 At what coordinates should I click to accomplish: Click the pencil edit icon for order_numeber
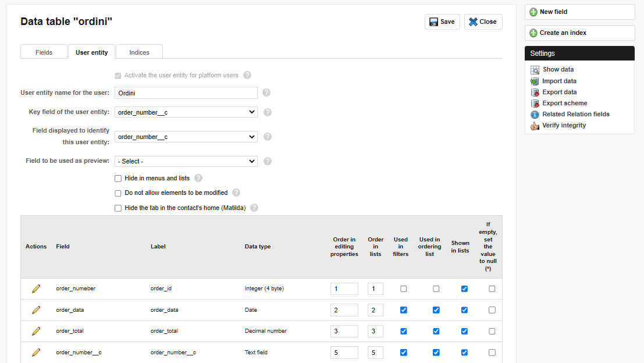pos(36,289)
